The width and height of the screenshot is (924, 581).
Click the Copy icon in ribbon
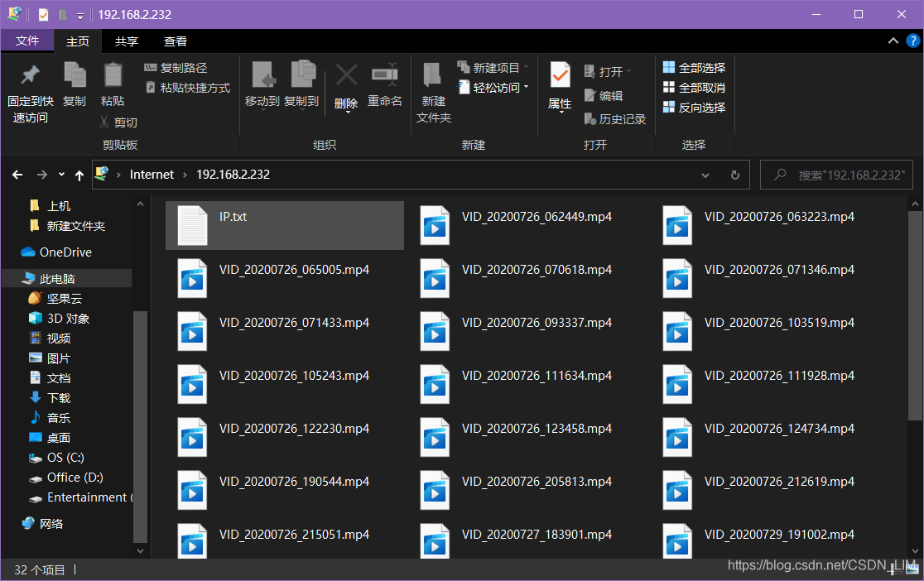[75, 76]
